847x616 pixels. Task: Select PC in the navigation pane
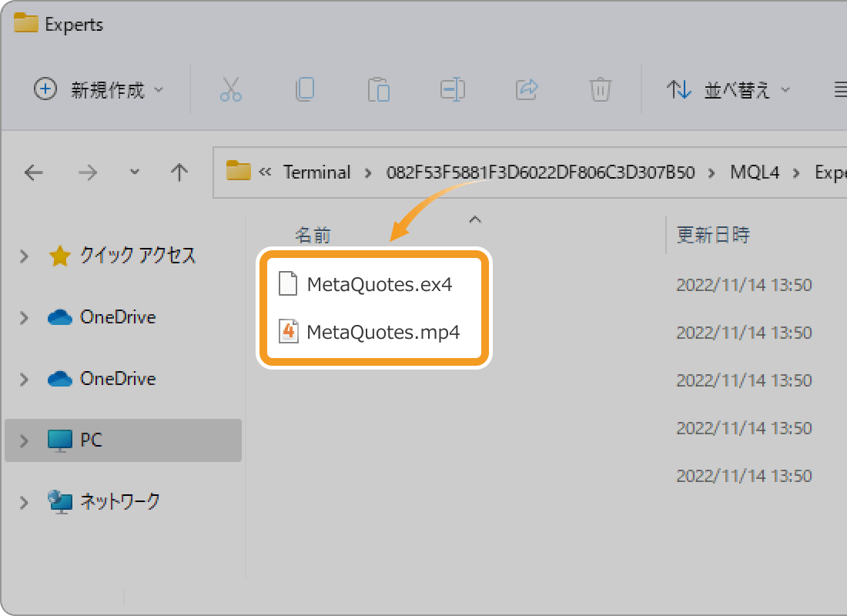point(123,440)
